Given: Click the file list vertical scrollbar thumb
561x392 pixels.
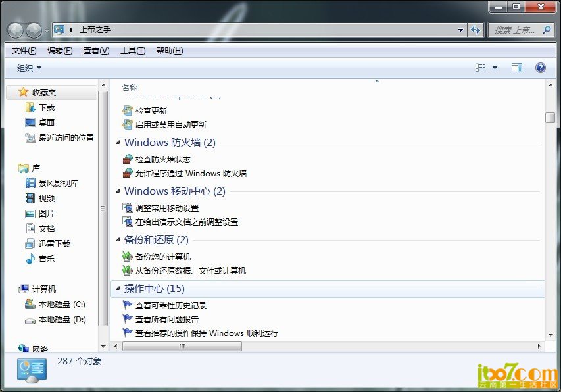Looking at the screenshot, I should (x=550, y=118).
